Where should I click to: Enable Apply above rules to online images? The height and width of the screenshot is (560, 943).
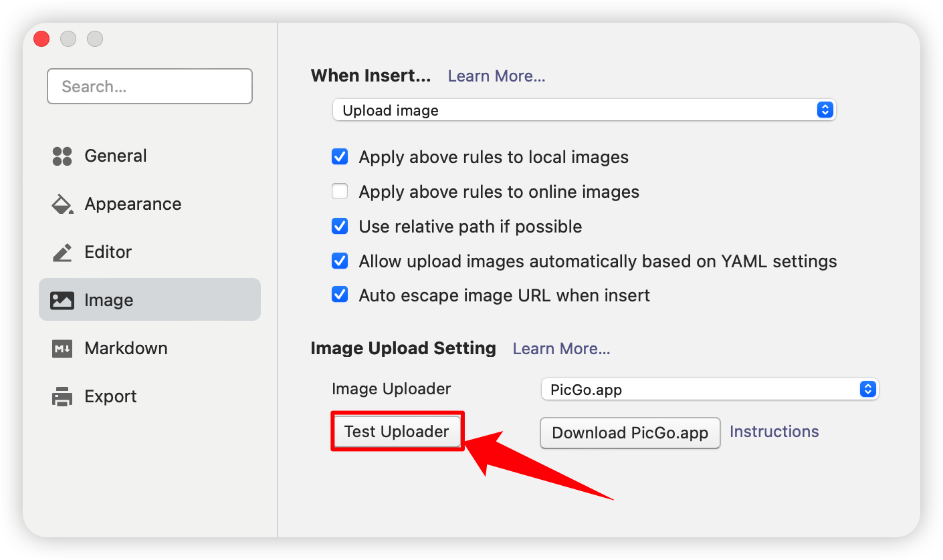coord(340,192)
